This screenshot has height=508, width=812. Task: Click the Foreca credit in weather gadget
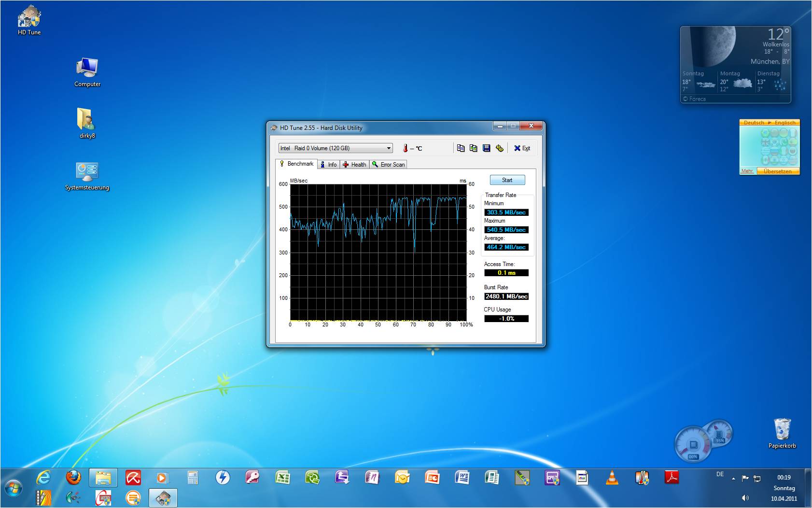[694, 99]
